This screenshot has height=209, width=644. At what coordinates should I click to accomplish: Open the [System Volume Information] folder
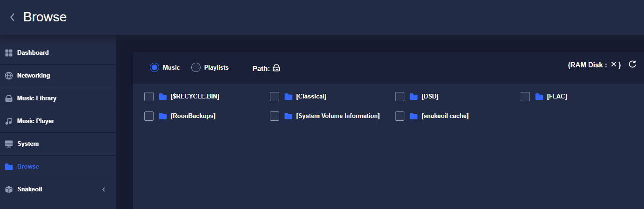pyautogui.click(x=338, y=116)
